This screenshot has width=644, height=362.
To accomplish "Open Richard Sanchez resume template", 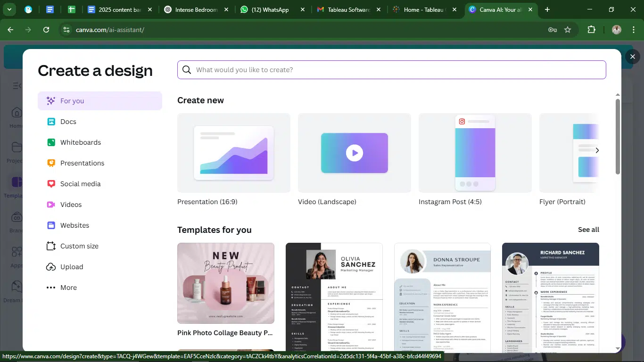I will [551, 297].
